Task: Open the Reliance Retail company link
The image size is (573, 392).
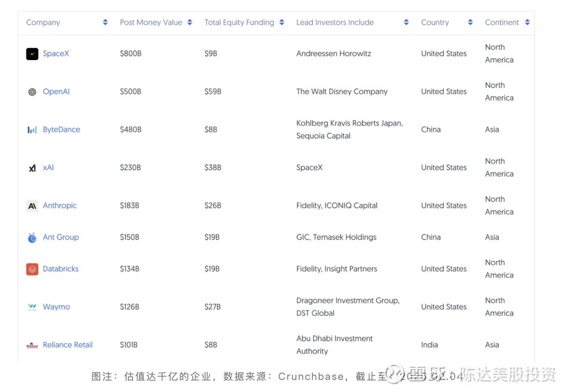Action: point(68,345)
